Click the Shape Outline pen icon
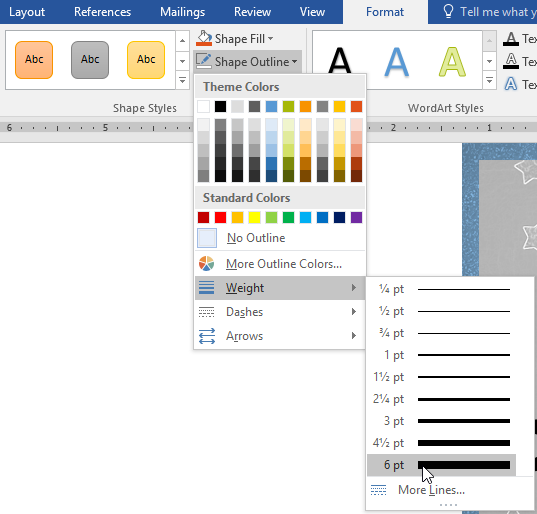Image resolution: width=537 pixels, height=514 pixels. click(x=203, y=61)
